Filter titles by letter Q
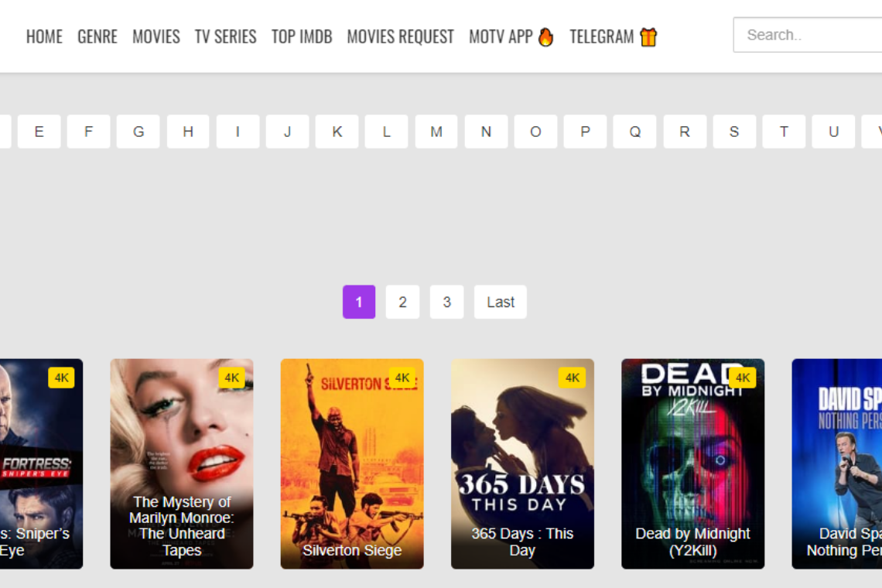The image size is (882, 588). [x=634, y=132]
